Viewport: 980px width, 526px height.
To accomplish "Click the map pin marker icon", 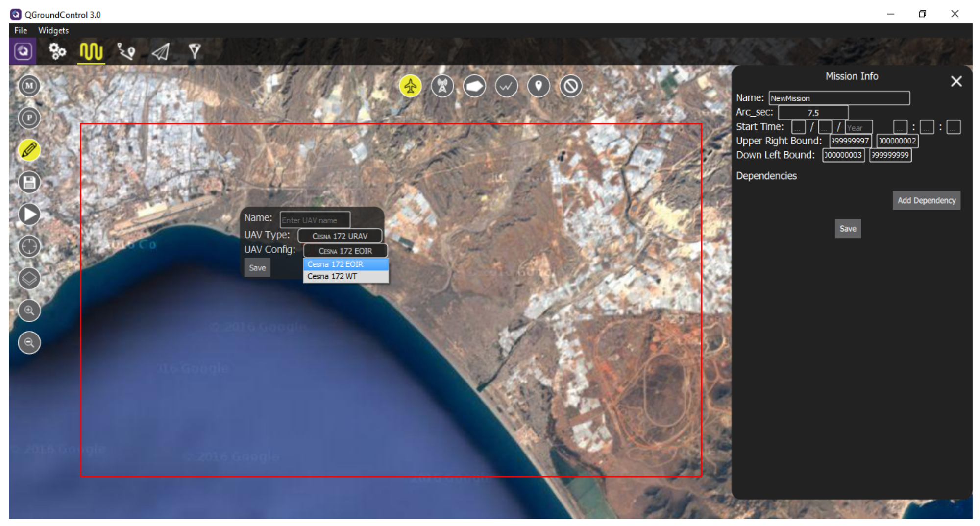I will pyautogui.click(x=538, y=86).
